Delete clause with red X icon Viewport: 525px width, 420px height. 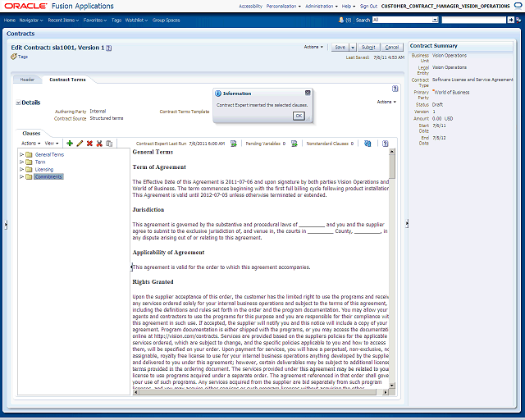point(89,144)
